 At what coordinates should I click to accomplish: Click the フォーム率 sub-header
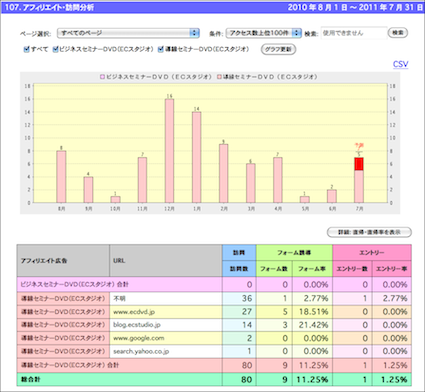pyautogui.click(x=312, y=269)
